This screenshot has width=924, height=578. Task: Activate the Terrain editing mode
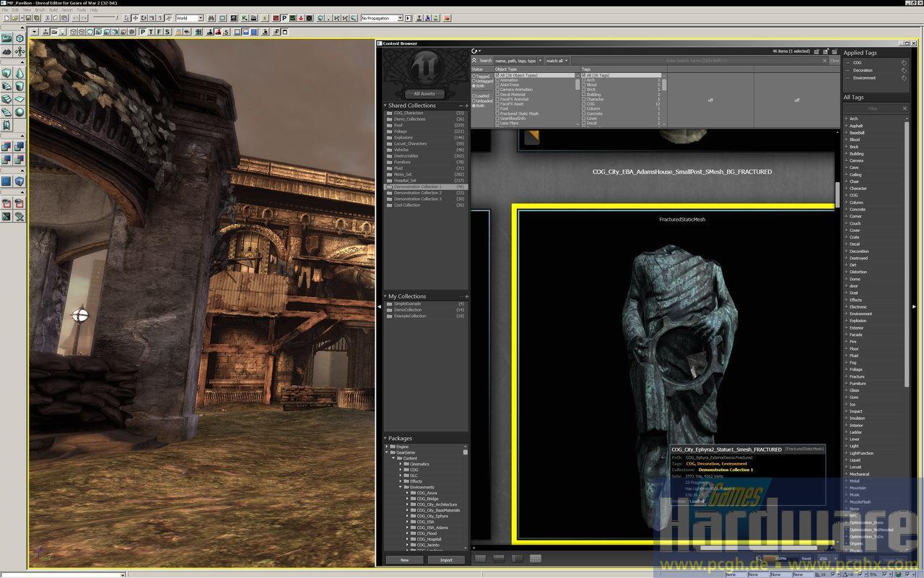pyautogui.click(x=6, y=51)
